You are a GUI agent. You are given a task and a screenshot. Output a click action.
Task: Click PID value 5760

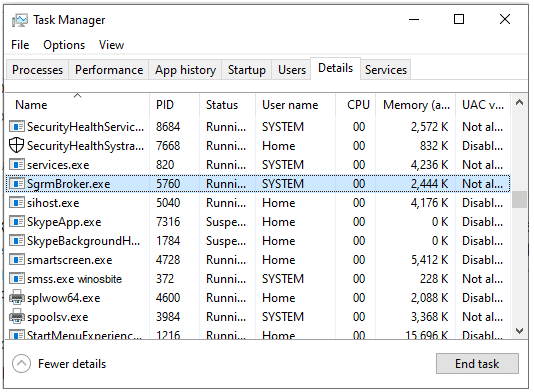click(168, 184)
